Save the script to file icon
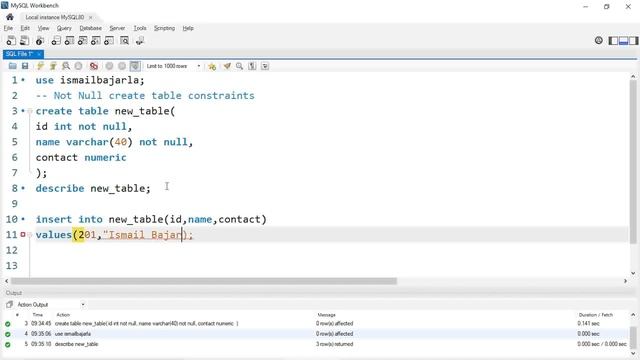Screen dimensions: 640x360 [x=25, y=66]
